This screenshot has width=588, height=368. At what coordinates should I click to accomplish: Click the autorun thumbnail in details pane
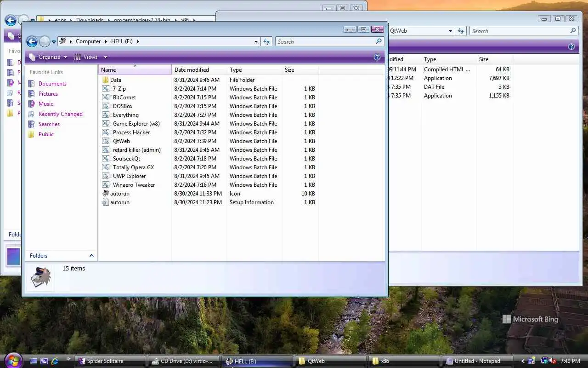pyautogui.click(x=40, y=277)
